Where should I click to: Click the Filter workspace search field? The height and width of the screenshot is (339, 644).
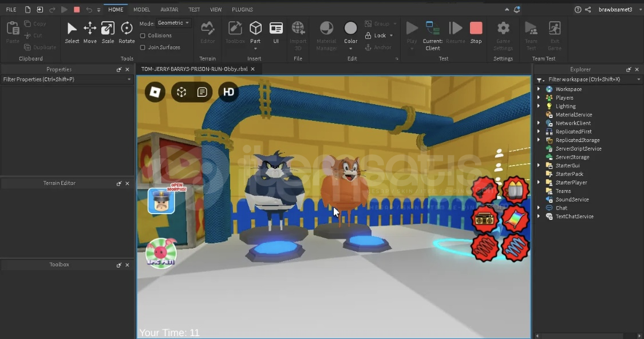590,79
